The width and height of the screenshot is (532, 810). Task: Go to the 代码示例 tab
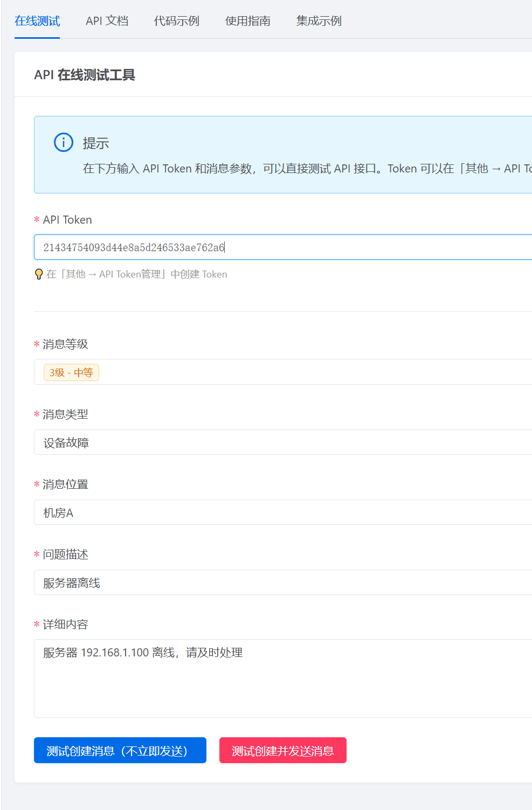coord(176,21)
